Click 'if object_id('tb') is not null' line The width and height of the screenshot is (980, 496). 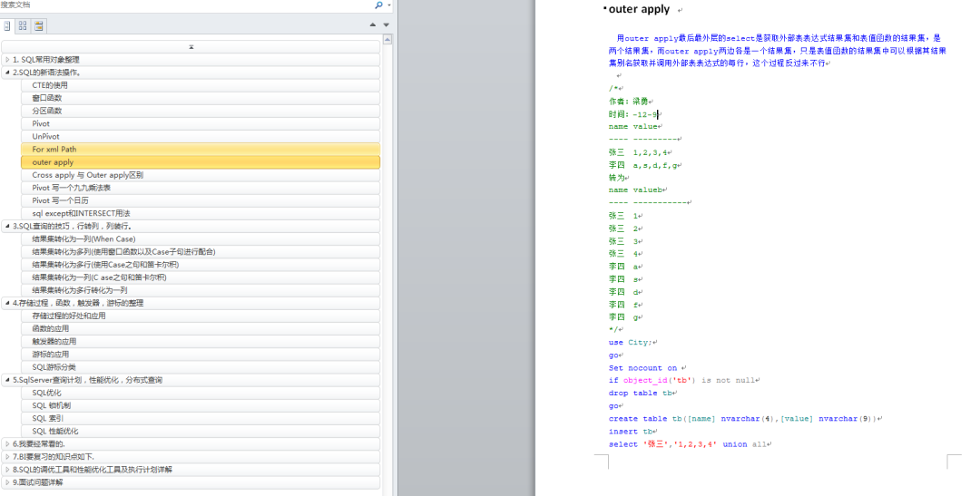681,380
